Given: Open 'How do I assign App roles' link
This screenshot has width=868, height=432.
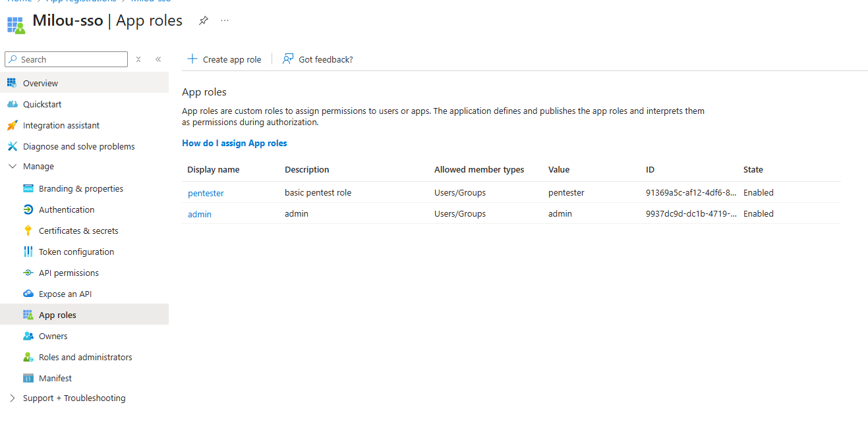Looking at the screenshot, I should tap(234, 143).
